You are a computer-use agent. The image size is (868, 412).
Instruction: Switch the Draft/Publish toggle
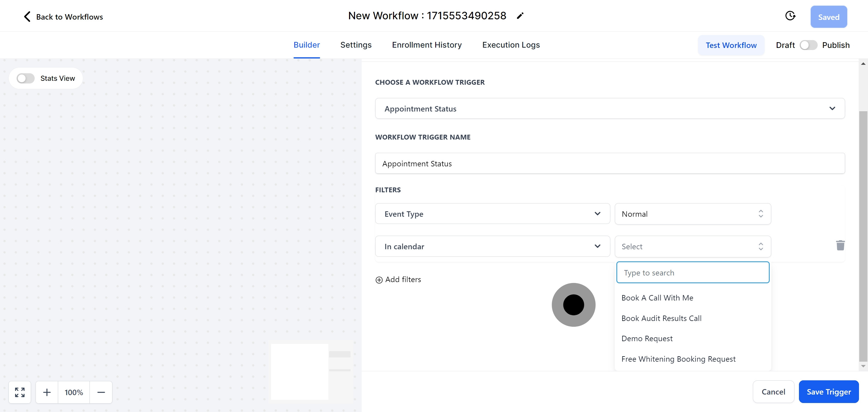[808, 45]
